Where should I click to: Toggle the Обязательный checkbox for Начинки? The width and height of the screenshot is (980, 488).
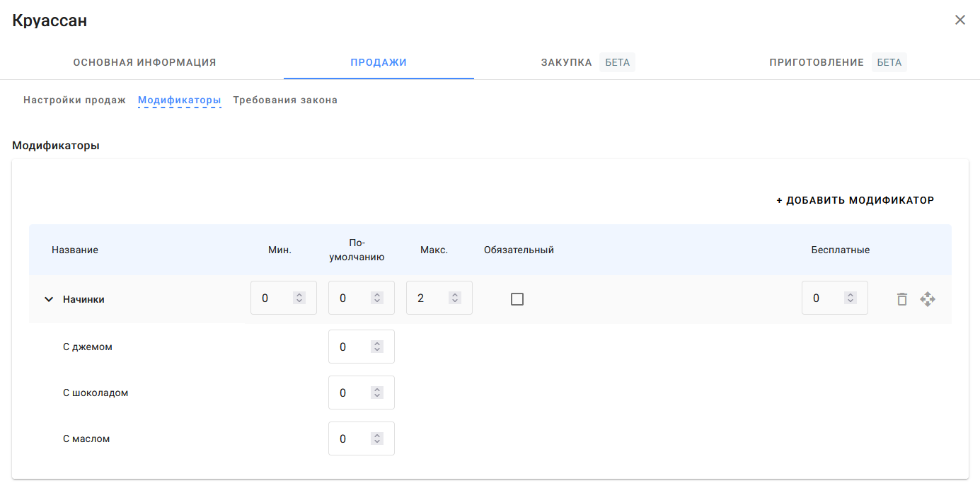click(517, 299)
